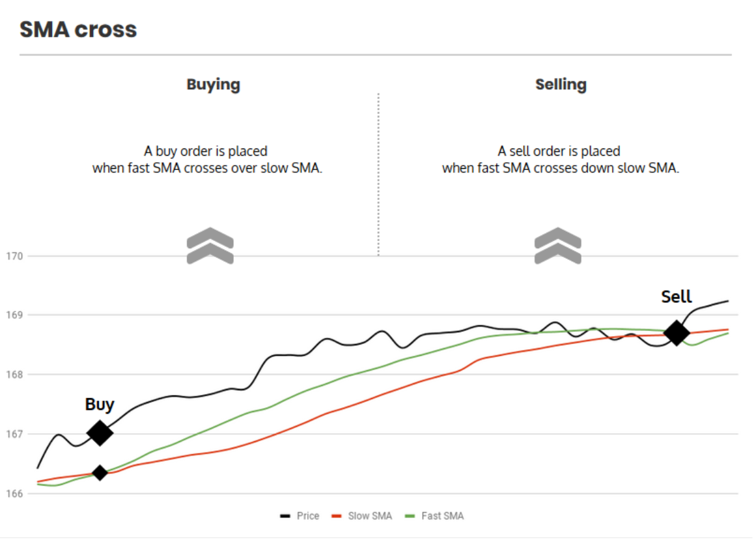
Task: Select the Buying section heading
Action: [x=213, y=85]
